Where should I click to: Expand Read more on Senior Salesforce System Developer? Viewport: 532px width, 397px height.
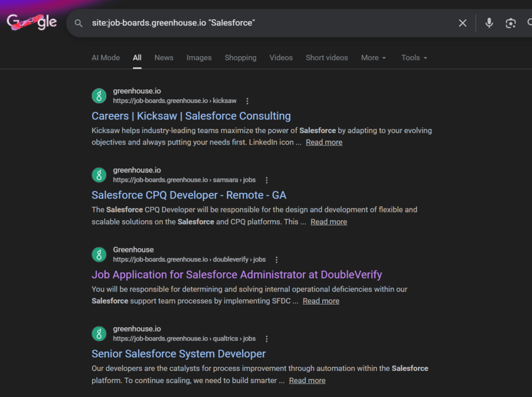point(307,380)
